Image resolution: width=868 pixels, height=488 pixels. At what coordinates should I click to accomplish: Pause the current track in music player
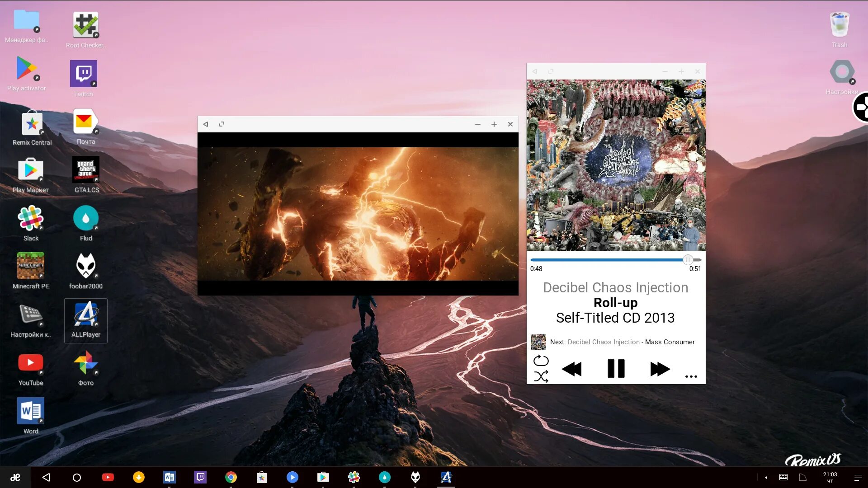click(616, 369)
